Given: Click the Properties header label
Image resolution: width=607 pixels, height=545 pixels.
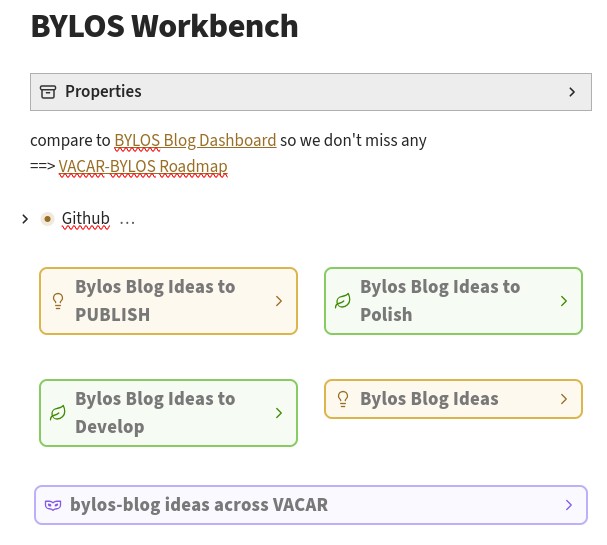Looking at the screenshot, I should click(103, 92).
